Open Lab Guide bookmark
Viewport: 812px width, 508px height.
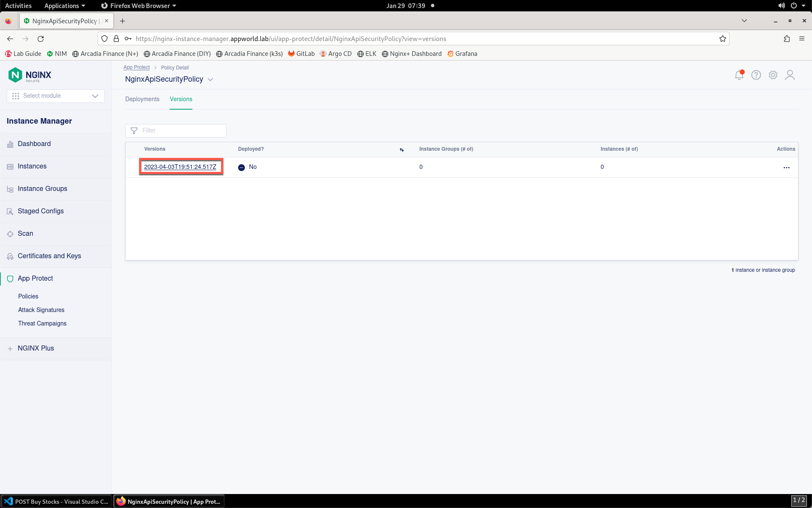coord(23,54)
